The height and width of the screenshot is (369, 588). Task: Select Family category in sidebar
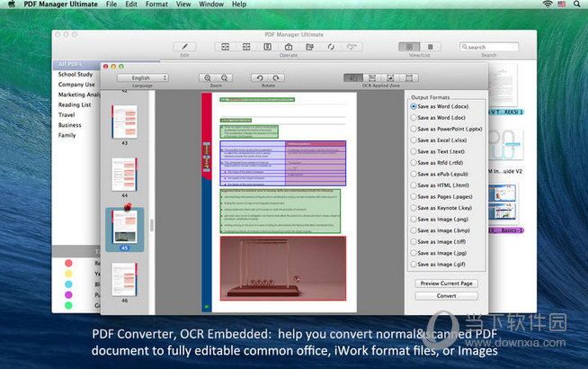pyautogui.click(x=67, y=135)
